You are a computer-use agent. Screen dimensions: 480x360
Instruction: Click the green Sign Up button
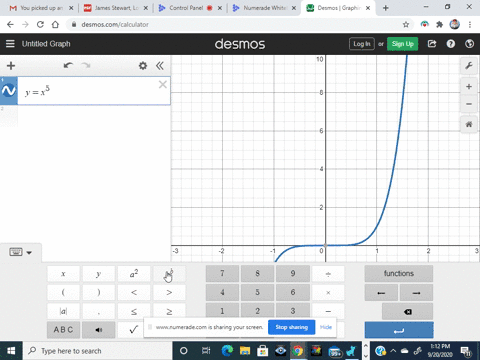pyautogui.click(x=402, y=44)
